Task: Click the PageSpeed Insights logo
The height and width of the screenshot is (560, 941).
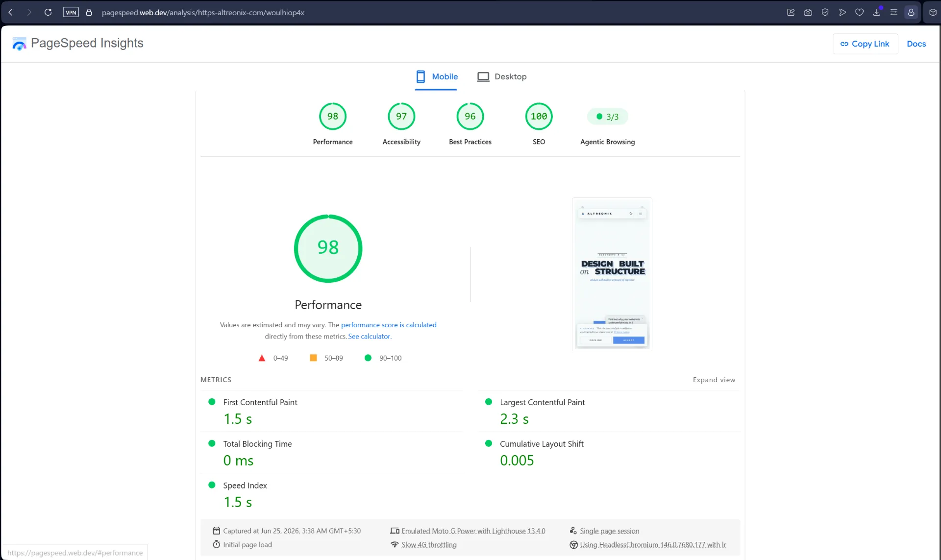Action: 78,43
